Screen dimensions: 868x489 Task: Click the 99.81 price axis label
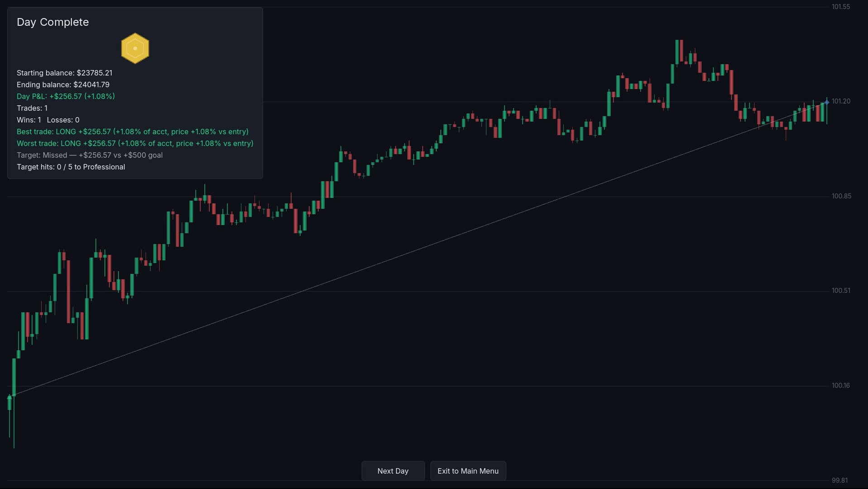point(840,480)
